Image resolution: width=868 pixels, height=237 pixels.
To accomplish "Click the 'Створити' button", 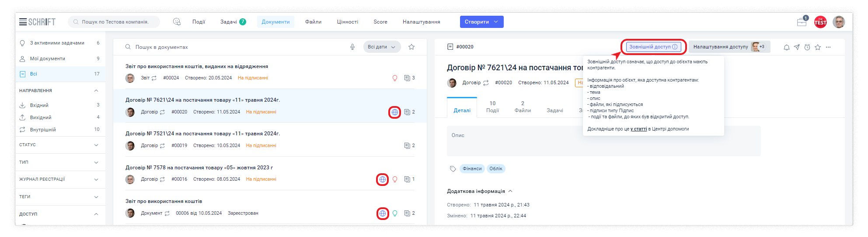I will (481, 22).
